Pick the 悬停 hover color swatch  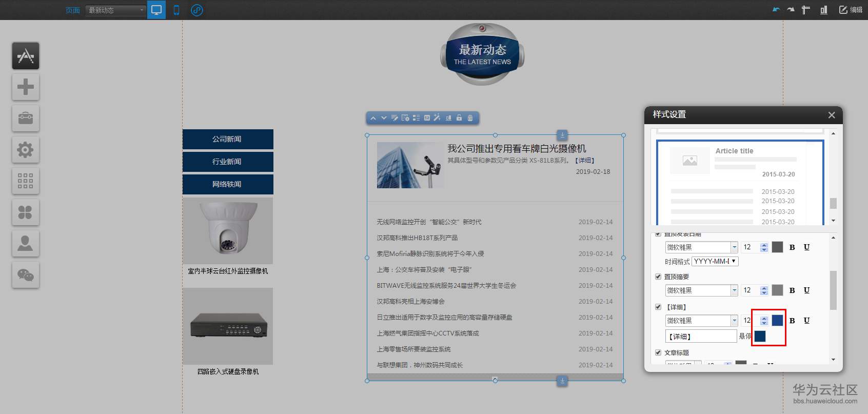click(760, 336)
